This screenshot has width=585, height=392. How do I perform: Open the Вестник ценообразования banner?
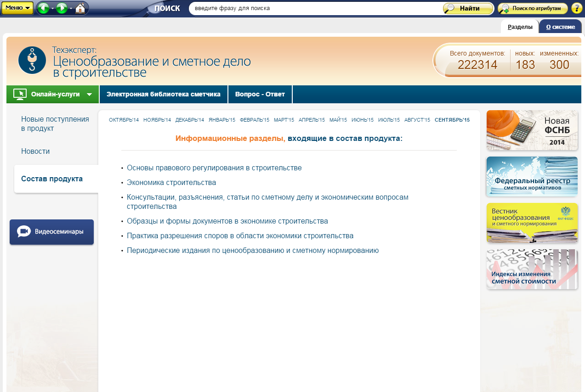(532, 223)
